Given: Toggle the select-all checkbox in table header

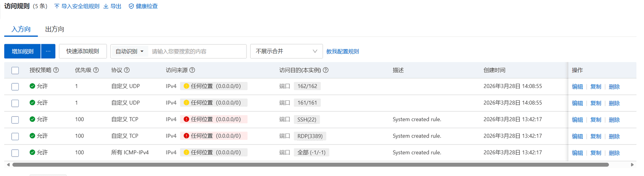Looking at the screenshot, I should tap(15, 71).
